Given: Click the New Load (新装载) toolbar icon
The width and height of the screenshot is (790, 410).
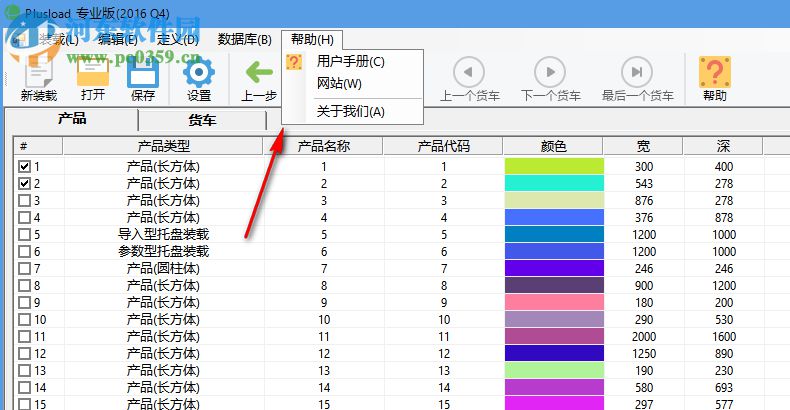Looking at the screenshot, I should pyautogui.click(x=39, y=71).
